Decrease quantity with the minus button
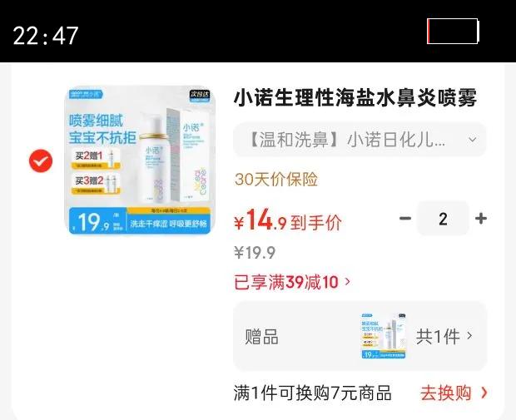 [405, 218]
